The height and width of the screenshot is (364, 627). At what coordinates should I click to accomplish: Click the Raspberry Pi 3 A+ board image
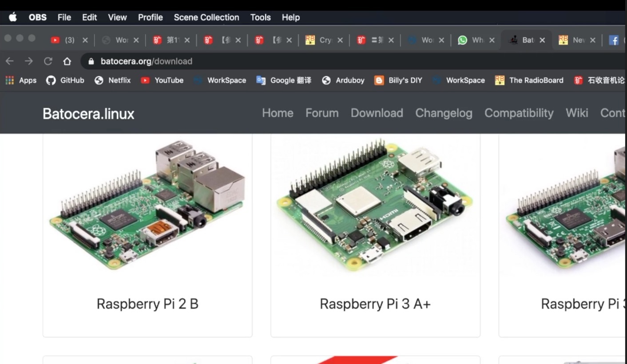375,204
